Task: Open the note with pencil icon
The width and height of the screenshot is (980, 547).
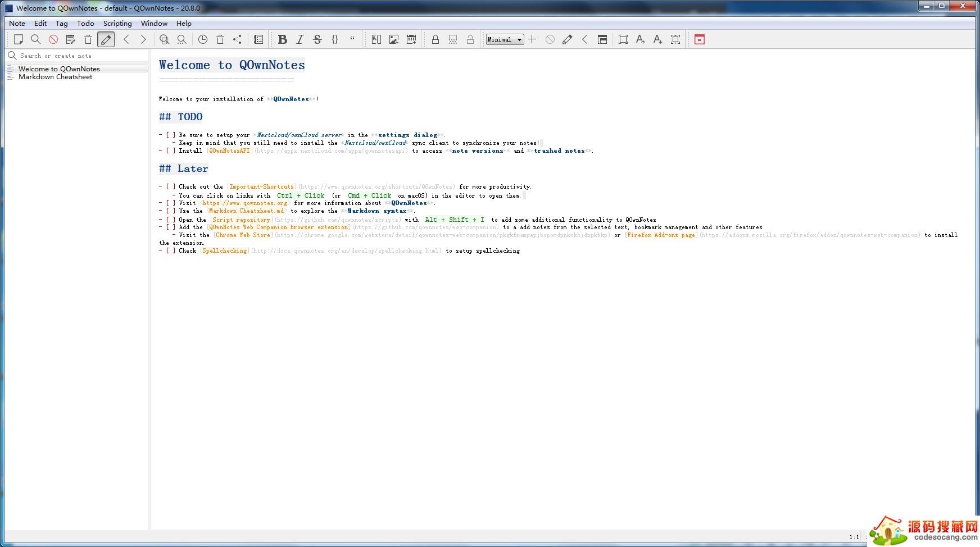Action: pos(71,39)
